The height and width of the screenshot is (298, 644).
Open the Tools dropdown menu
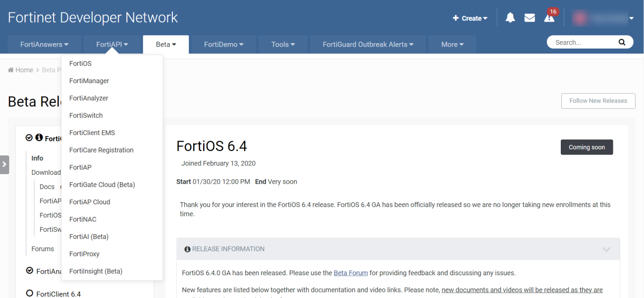(283, 44)
